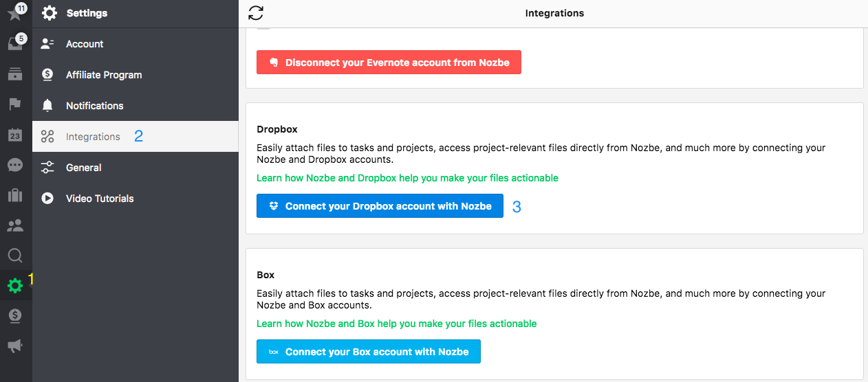Click Connect your Dropbox account with Nozbe

(380, 206)
